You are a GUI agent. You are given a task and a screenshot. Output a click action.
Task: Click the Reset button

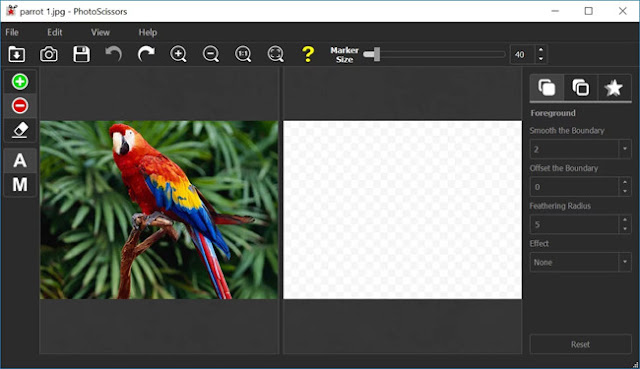pyautogui.click(x=580, y=344)
